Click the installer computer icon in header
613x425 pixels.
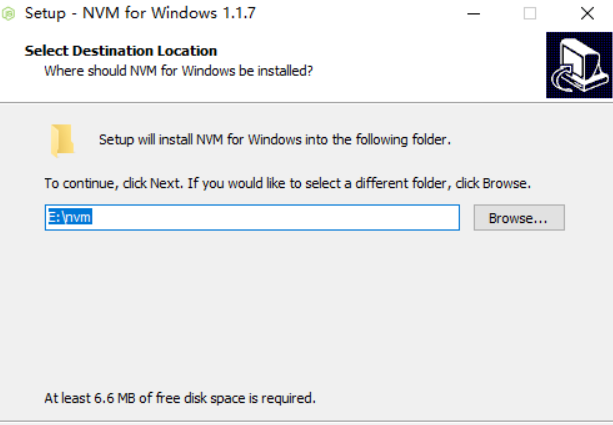pyautogui.click(x=579, y=64)
